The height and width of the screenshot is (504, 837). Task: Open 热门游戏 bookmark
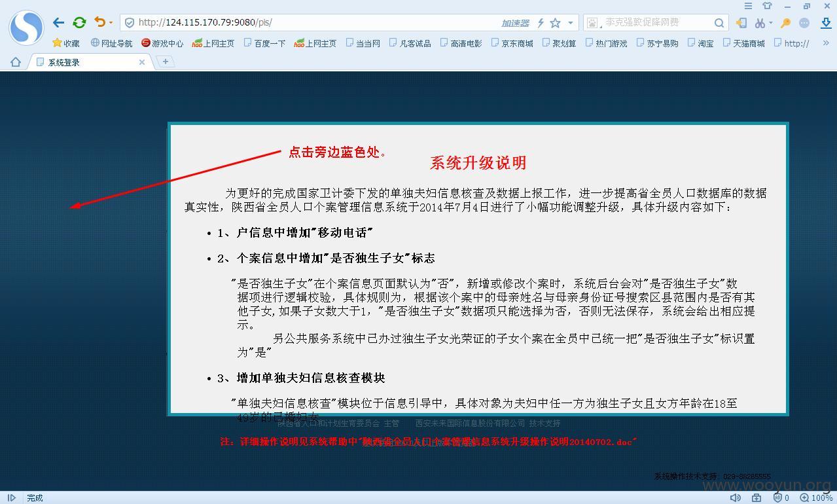click(606, 43)
